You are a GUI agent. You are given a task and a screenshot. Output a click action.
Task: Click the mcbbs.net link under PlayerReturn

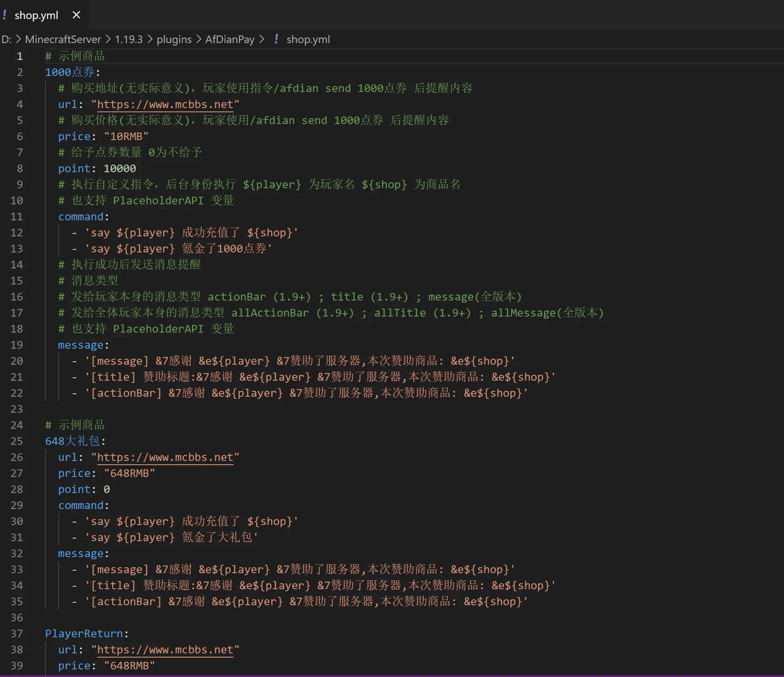[165, 650]
